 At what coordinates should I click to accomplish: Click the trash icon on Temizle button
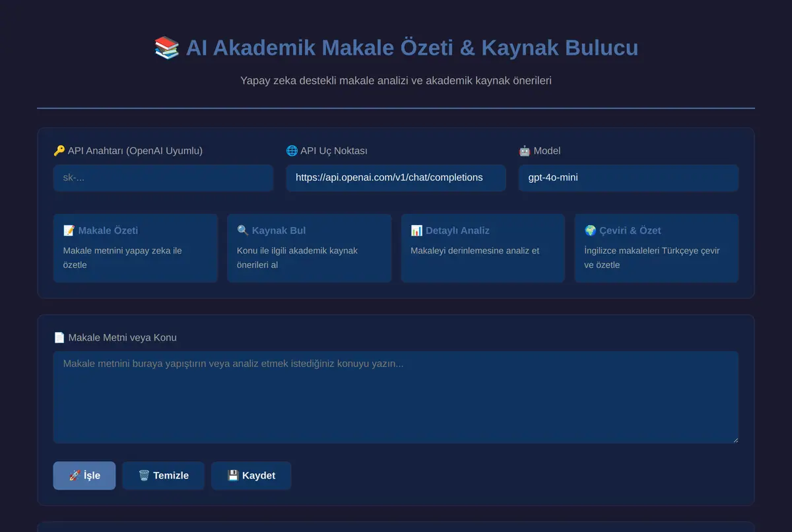click(144, 475)
